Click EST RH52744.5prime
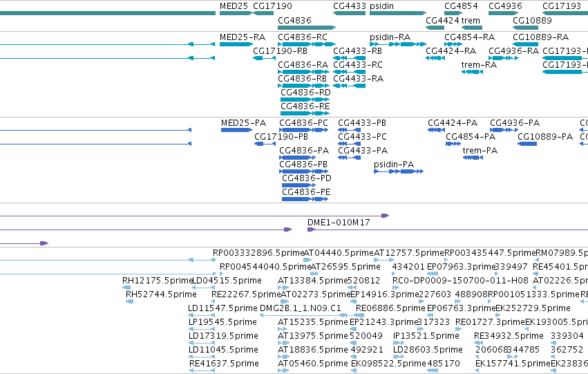 [x=161, y=294]
